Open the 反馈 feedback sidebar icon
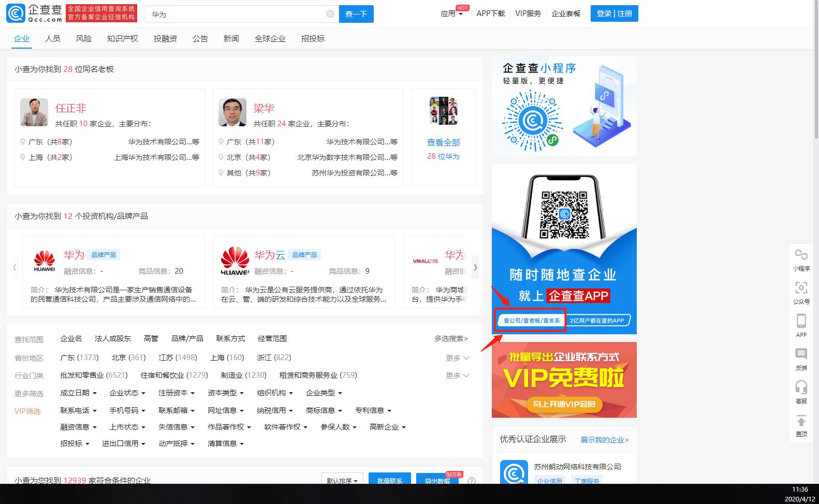The image size is (819, 504). [801, 354]
